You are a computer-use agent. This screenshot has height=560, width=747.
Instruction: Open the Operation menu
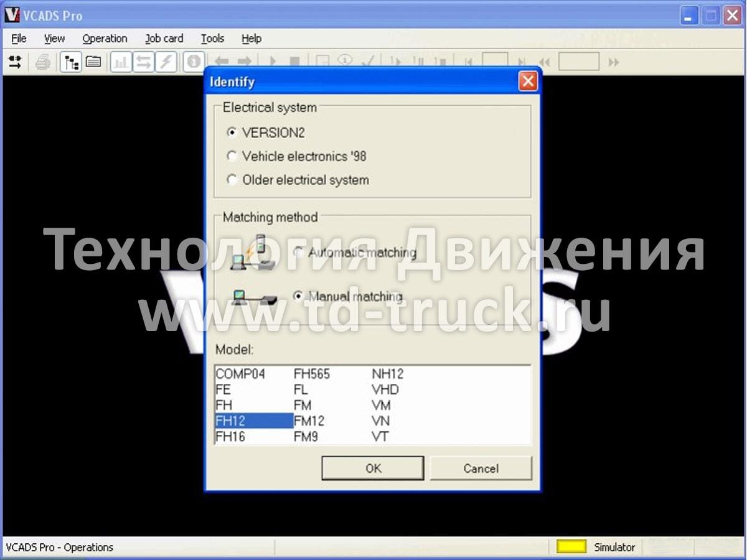tap(105, 38)
